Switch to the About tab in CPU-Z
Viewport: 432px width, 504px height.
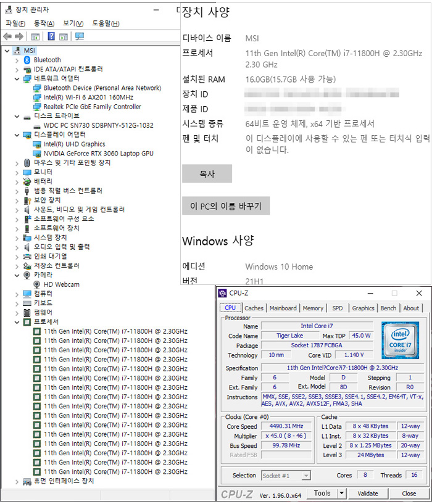tap(411, 308)
